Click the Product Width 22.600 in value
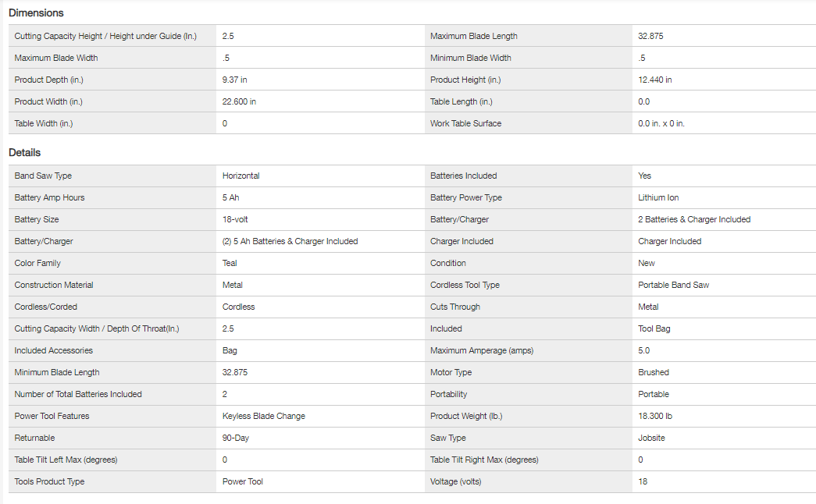Viewport: 816px width, 504px height. (x=239, y=101)
